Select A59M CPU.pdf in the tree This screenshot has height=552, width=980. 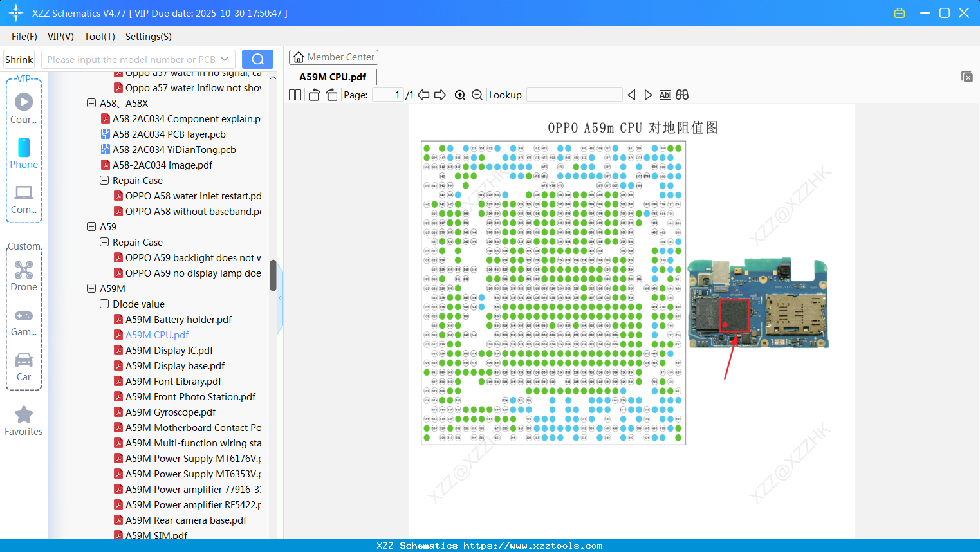coord(151,335)
